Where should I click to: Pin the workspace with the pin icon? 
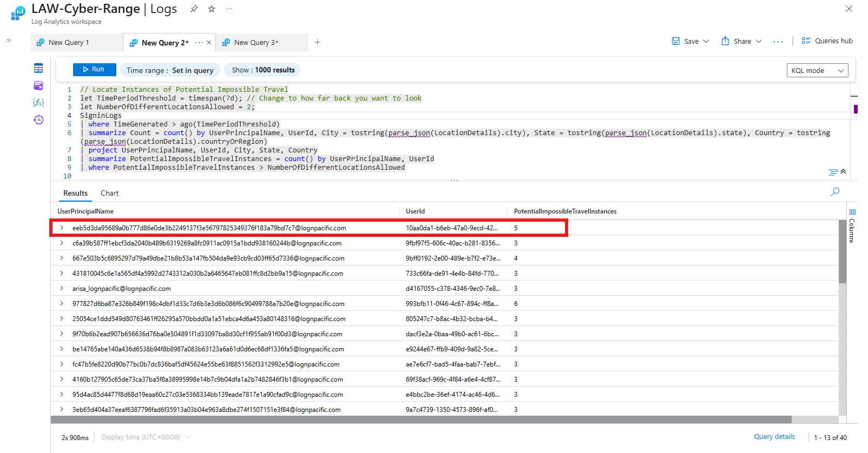[x=194, y=9]
